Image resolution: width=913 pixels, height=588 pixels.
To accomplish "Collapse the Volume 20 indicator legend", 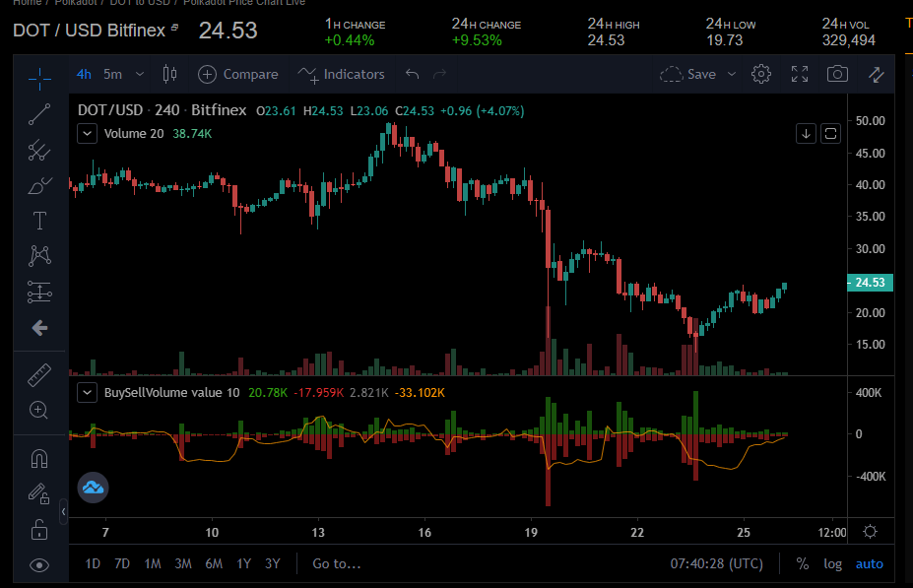I will point(88,133).
